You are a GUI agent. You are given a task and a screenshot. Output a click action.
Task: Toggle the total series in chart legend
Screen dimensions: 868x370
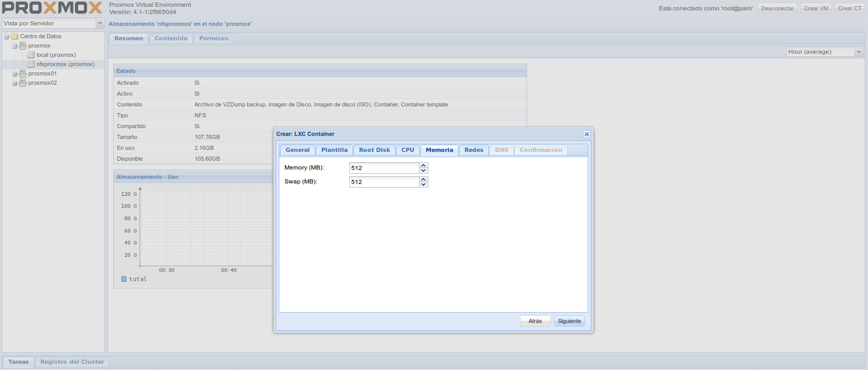124,279
